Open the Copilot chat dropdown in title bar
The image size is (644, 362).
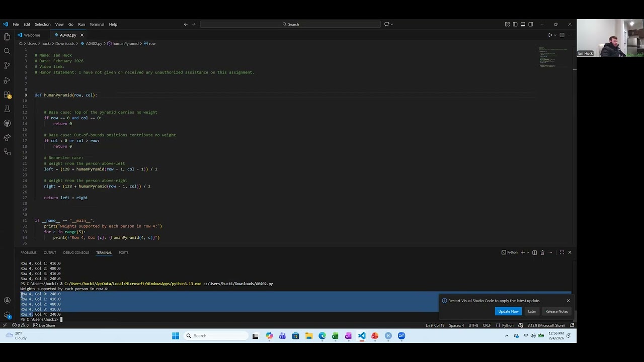(392, 24)
